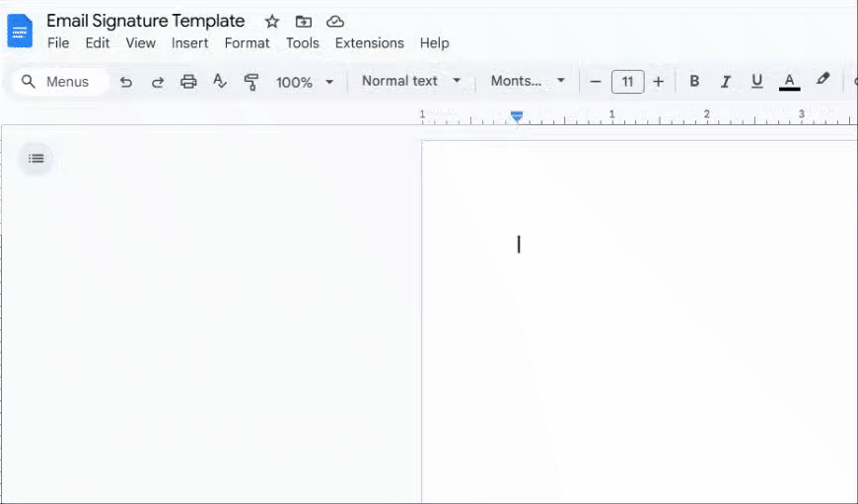Open the Tools menu
The width and height of the screenshot is (858, 504).
(303, 43)
